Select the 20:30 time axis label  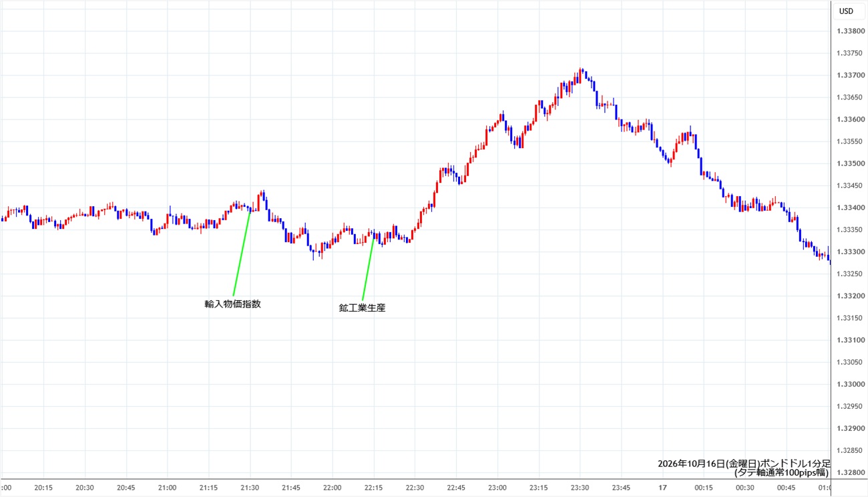click(85, 488)
